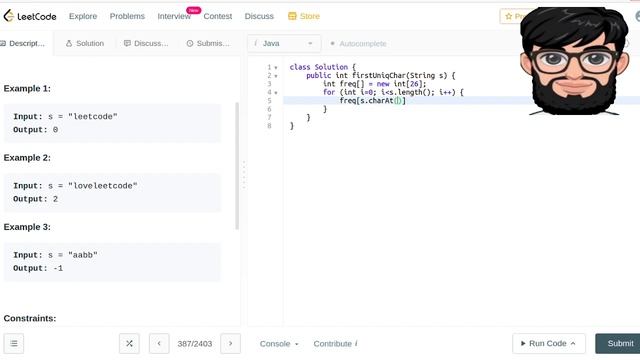
Task: Click the LeetCode logo
Action: [30, 16]
